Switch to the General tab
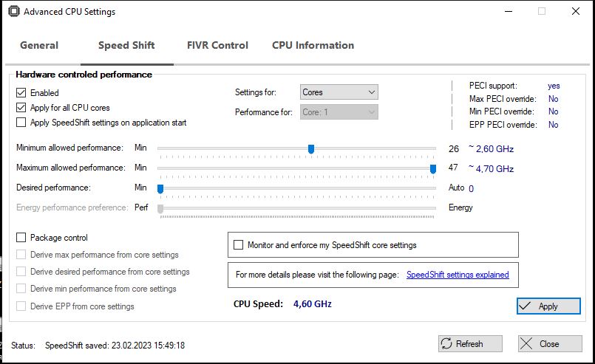This screenshot has height=364, width=595. coord(39,45)
